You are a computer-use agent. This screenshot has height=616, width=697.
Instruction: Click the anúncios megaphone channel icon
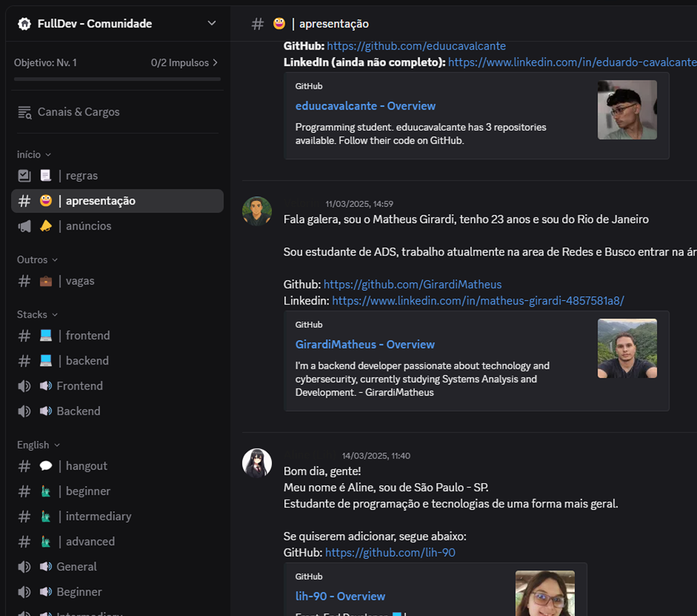click(x=25, y=226)
